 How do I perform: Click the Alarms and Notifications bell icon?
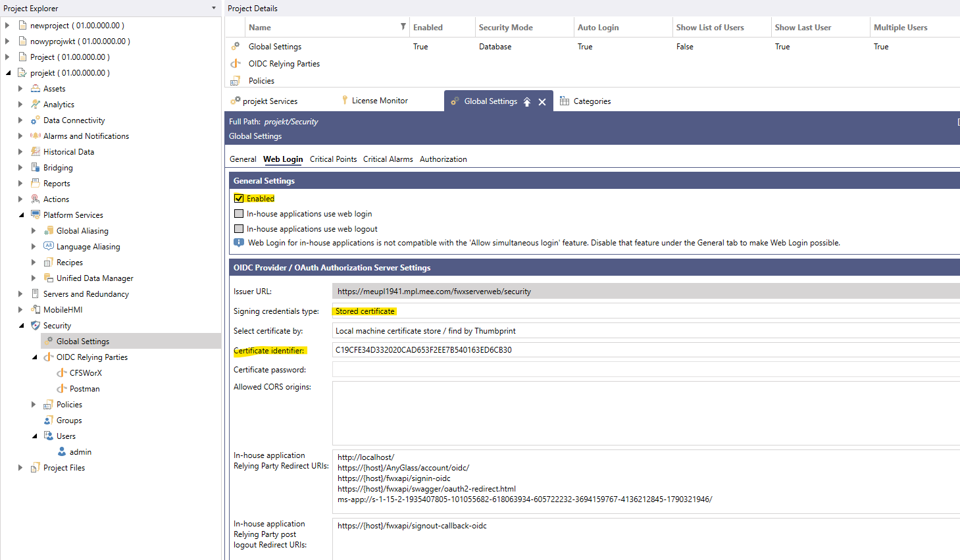tap(36, 136)
